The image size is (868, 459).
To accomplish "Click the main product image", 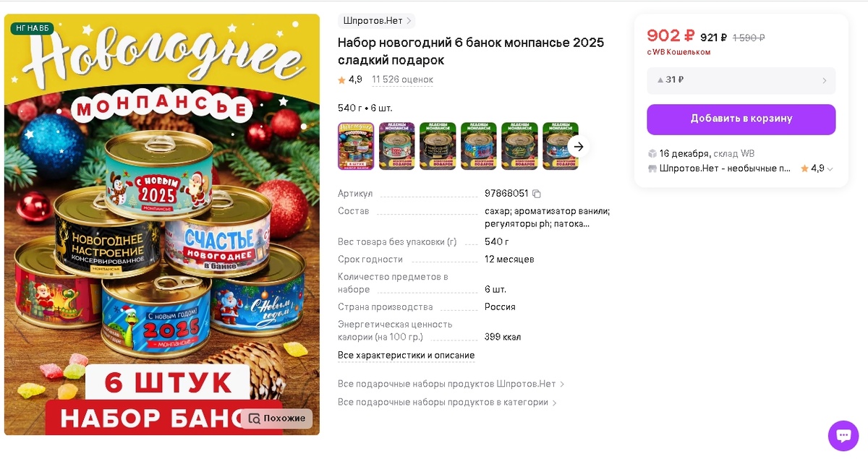I will 162,225.
